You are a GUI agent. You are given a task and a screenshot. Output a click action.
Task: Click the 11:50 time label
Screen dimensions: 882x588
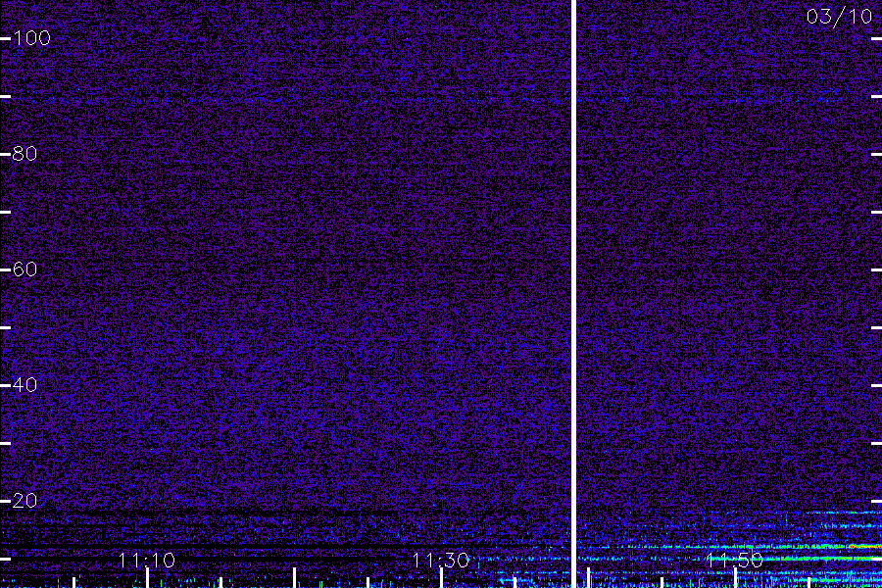735,561
